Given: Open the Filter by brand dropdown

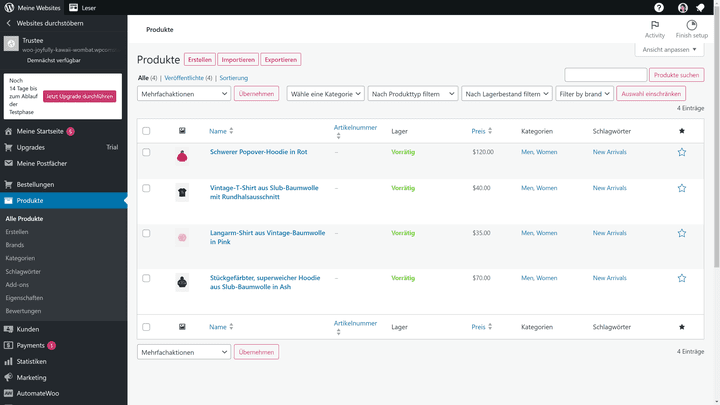Looking at the screenshot, I should click(584, 94).
